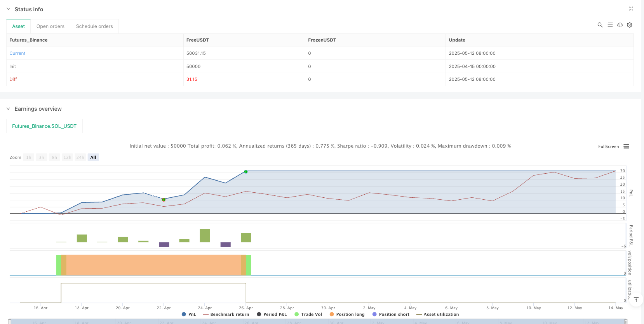Viewport: 644px width, 324px height.
Task: Click the cloud download icon
Action: 620,25
